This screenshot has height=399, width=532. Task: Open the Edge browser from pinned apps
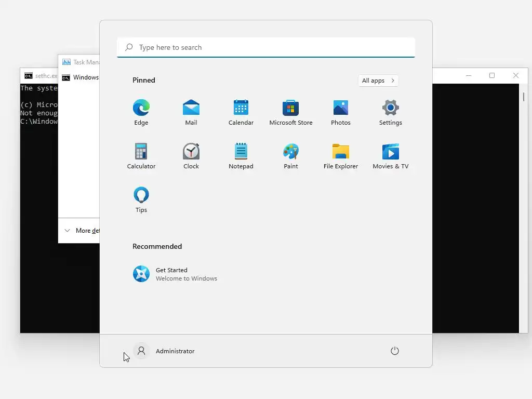(x=141, y=112)
